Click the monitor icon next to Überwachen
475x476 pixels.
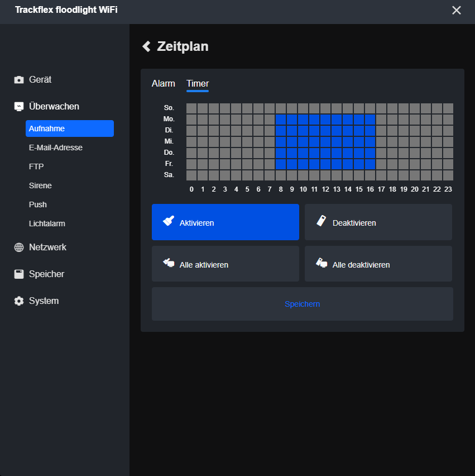tap(19, 107)
